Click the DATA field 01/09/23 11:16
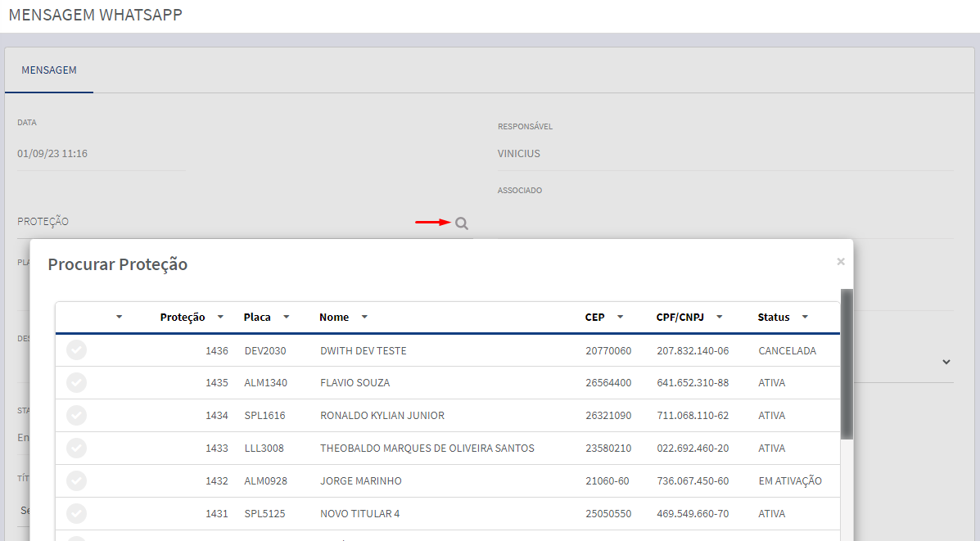Image resolution: width=980 pixels, height=541 pixels. click(x=102, y=154)
